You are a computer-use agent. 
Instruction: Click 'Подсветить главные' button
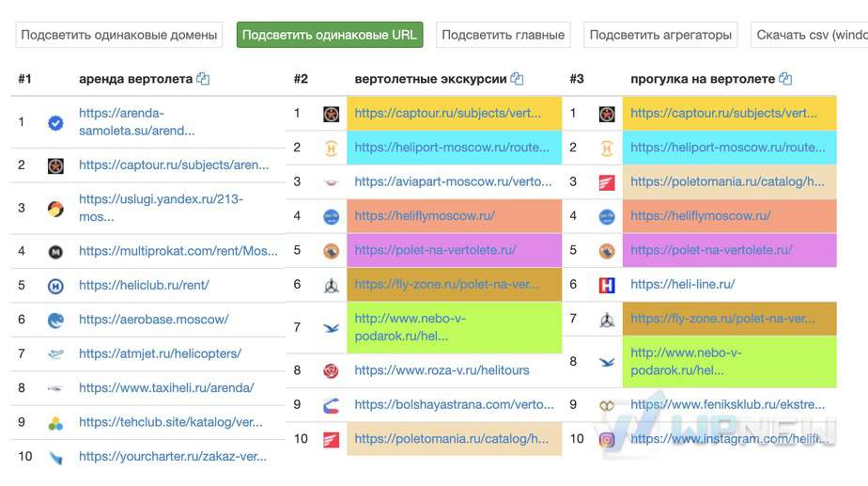504,35
